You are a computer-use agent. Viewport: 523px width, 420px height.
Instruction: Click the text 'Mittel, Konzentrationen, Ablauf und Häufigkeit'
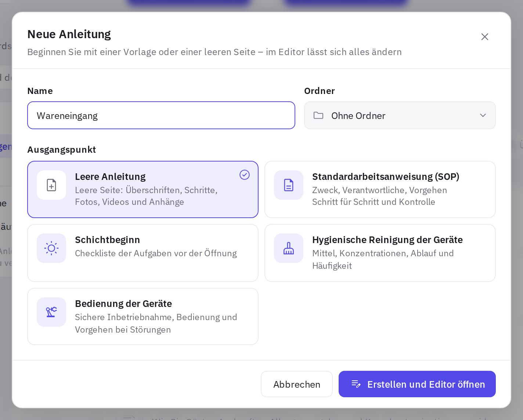tap(383, 260)
